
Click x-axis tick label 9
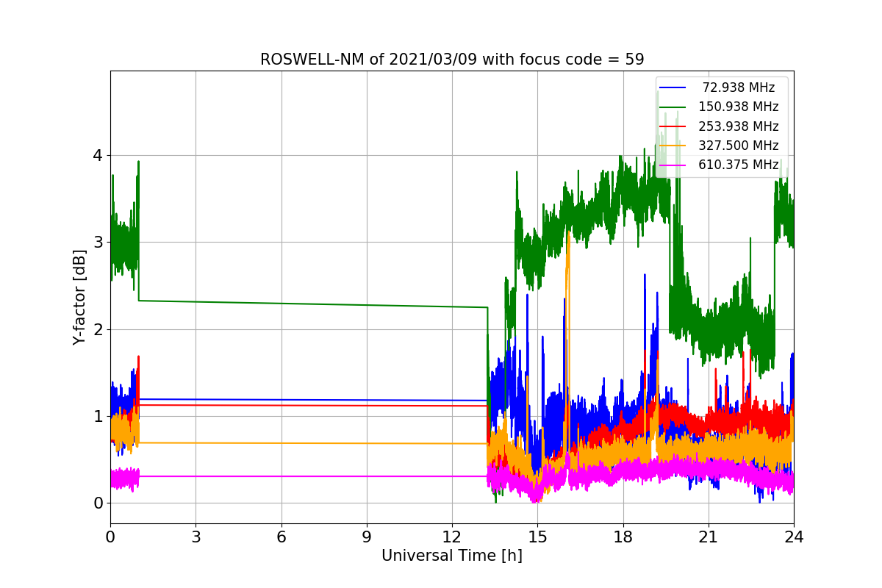pos(367,537)
